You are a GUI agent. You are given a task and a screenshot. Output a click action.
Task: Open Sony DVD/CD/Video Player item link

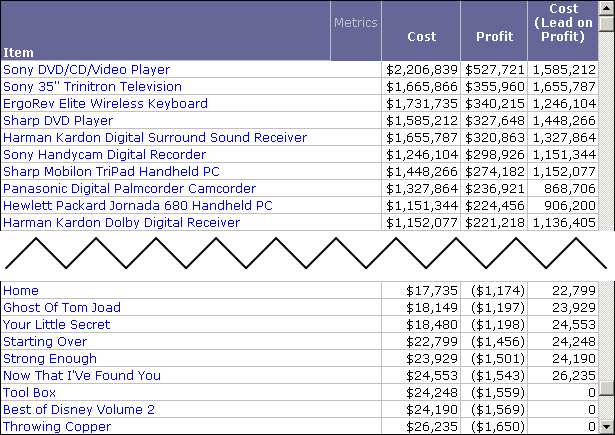pos(87,70)
